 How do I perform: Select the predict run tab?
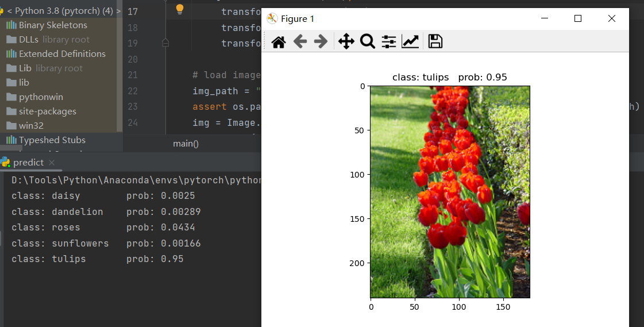click(28, 163)
